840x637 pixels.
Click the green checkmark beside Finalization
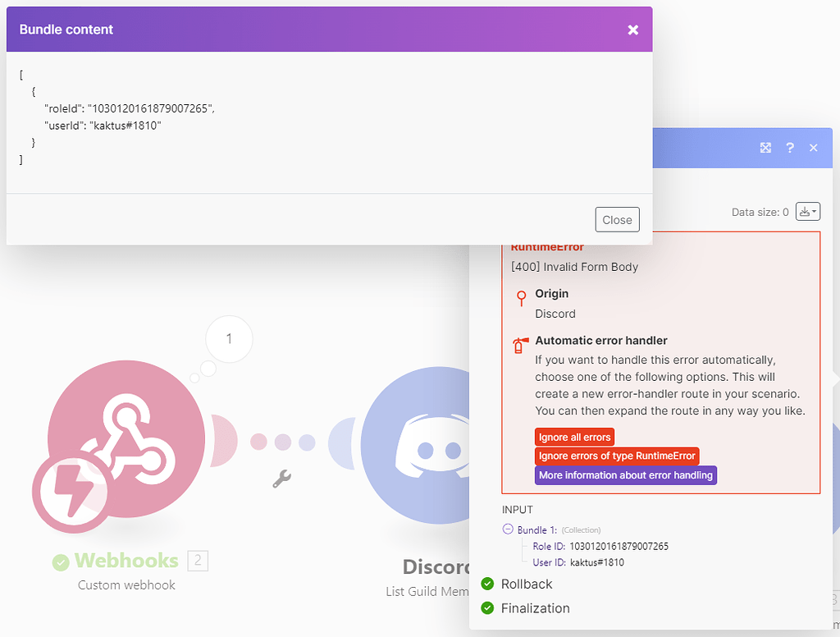pyautogui.click(x=486, y=608)
